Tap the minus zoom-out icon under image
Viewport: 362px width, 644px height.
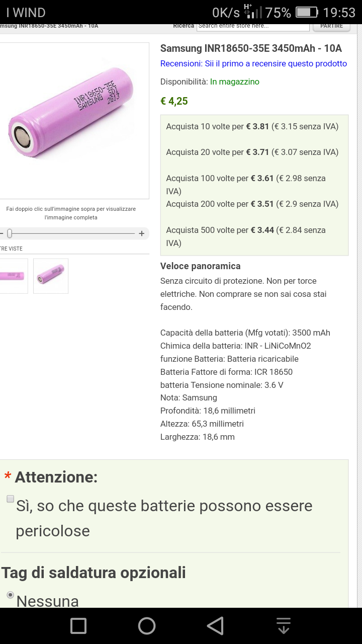tap(2, 233)
